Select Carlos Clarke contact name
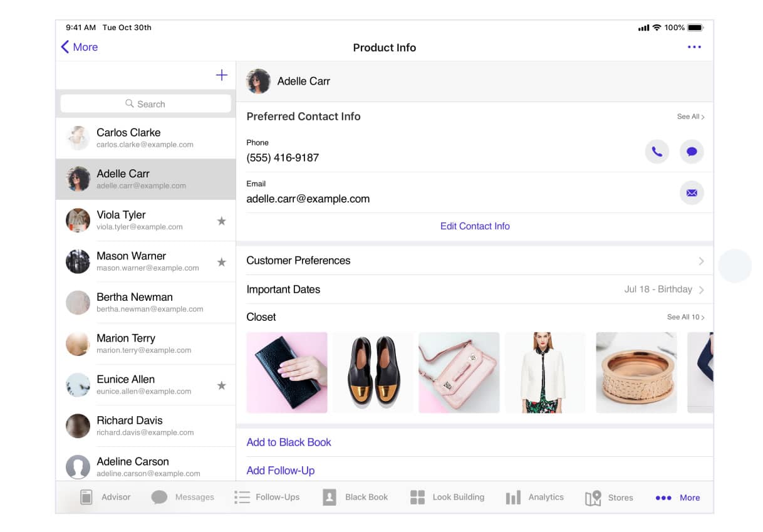 click(x=128, y=133)
